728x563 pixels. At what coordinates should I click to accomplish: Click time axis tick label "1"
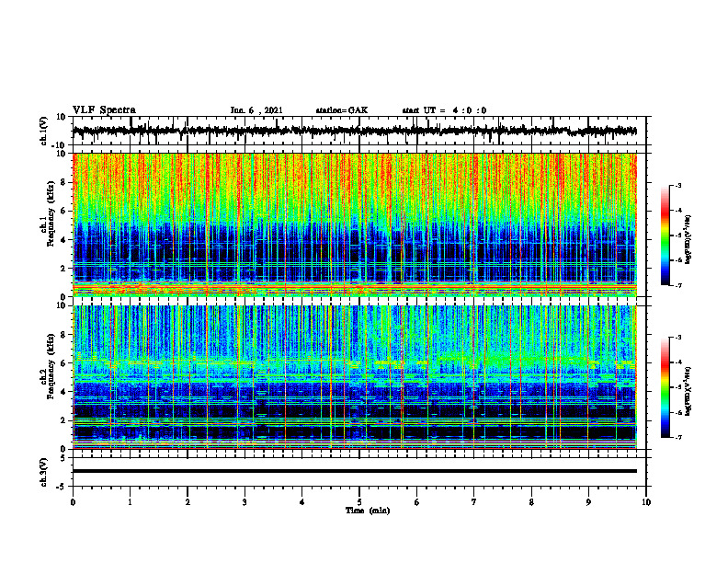(130, 502)
